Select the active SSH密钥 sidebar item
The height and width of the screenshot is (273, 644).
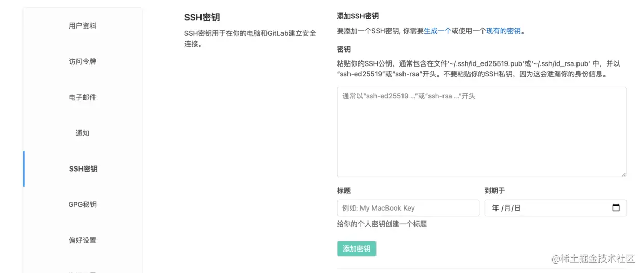click(x=83, y=169)
